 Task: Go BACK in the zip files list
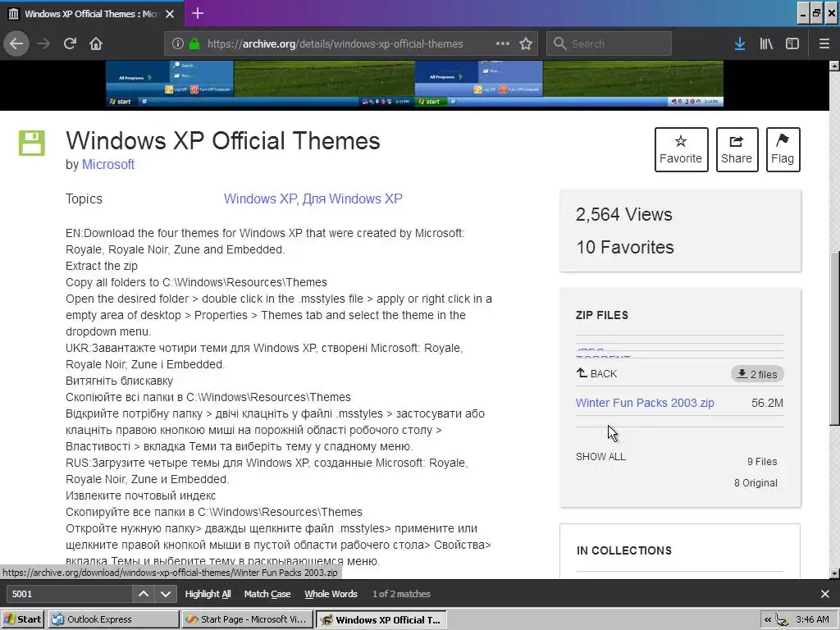596,373
